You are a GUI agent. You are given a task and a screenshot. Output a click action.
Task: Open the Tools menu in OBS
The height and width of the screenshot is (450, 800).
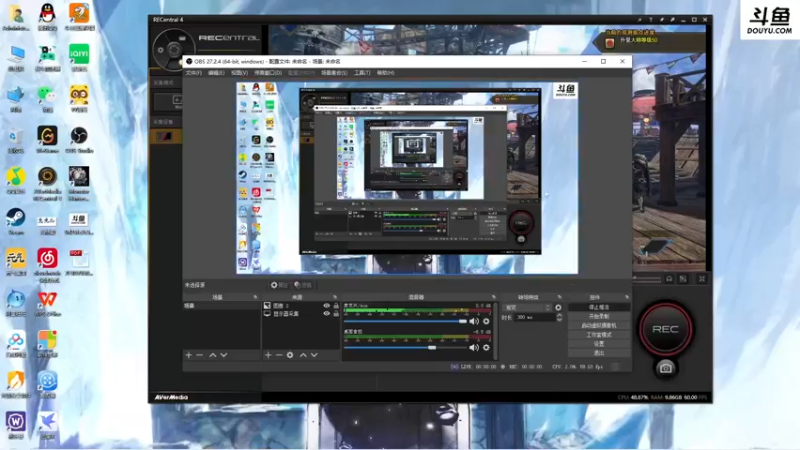click(x=362, y=73)
